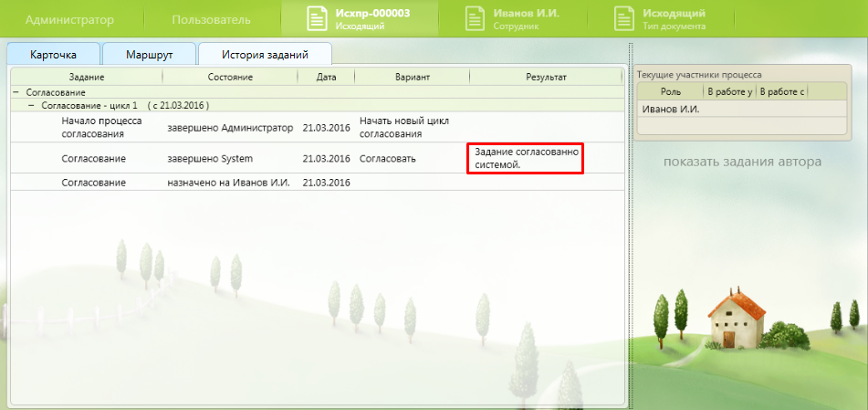Click document icon on Исхпр-000003 tab

317,19
